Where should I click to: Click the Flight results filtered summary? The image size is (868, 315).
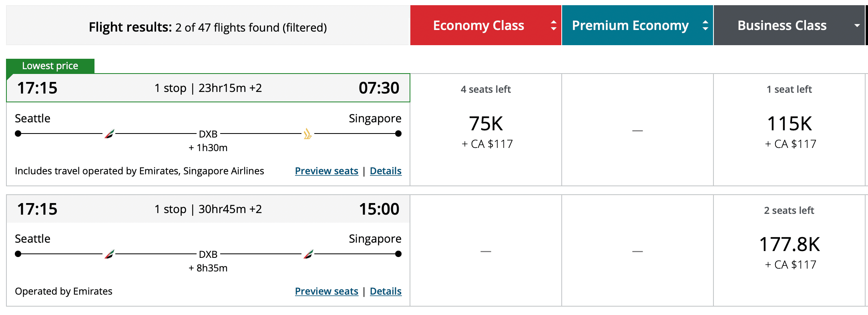(x=208, y=27)
